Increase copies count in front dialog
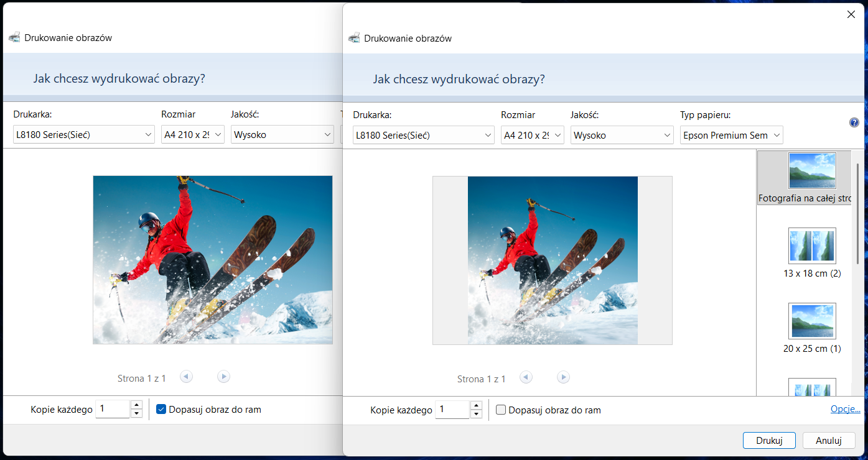Image resolution: width=868 pixels, height=460 pixels. [477, 405]
